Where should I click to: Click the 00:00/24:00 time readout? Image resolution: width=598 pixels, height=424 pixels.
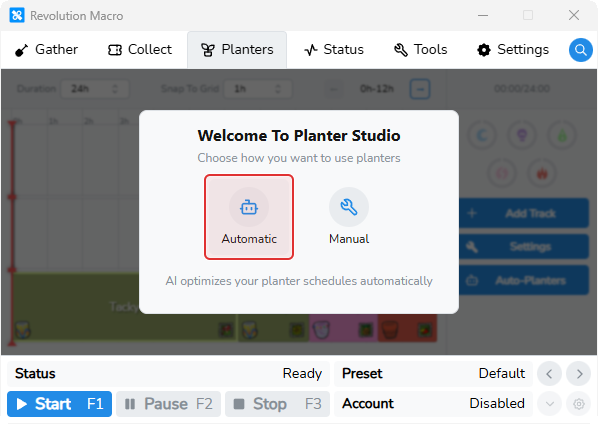click(522, 89)
